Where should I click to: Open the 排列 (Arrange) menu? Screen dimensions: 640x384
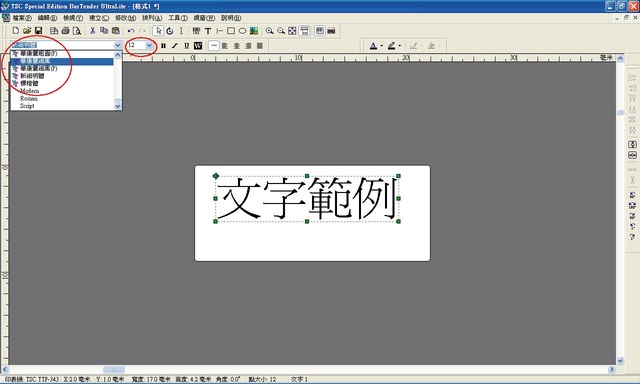152,18
